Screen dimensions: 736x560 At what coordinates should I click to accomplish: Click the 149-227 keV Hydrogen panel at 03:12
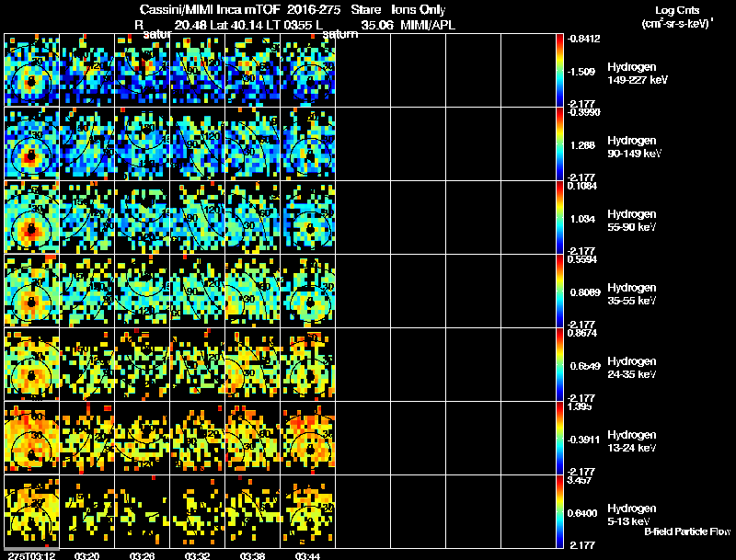[32, 71]
